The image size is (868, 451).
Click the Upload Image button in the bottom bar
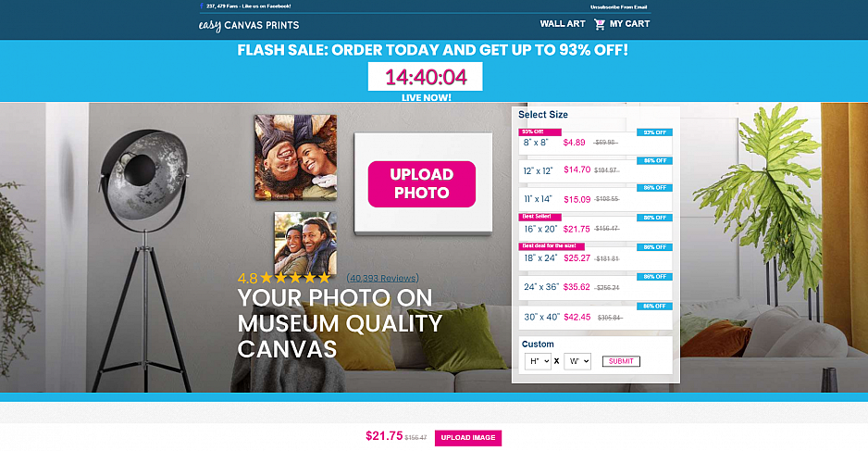point(468,438)
